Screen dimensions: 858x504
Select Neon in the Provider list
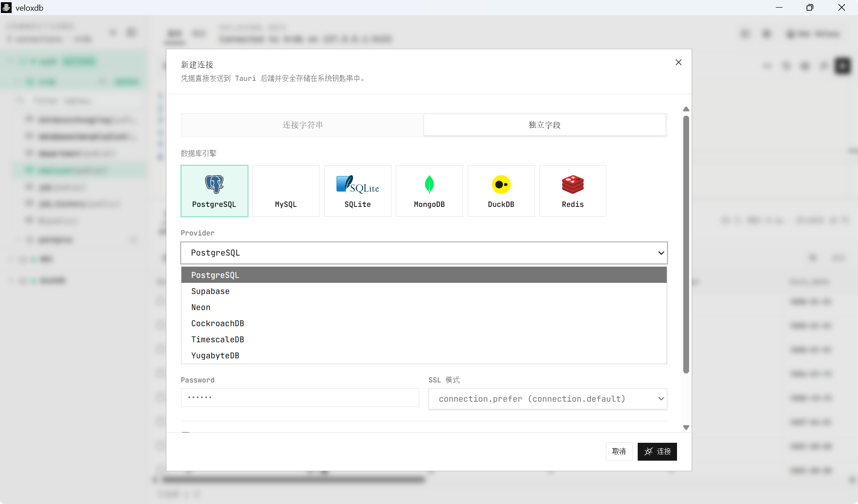click(x=424, y=307)
